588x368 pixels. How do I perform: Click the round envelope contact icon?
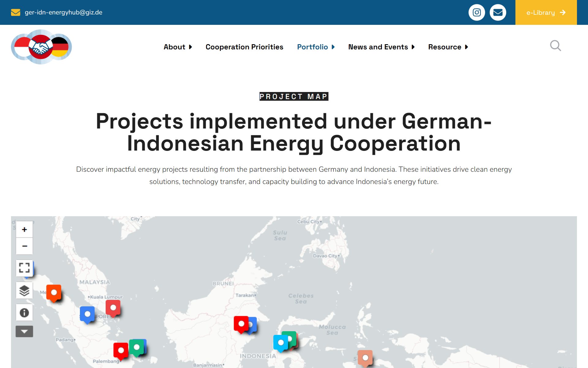pyautogui.click(x=498, y=13)
